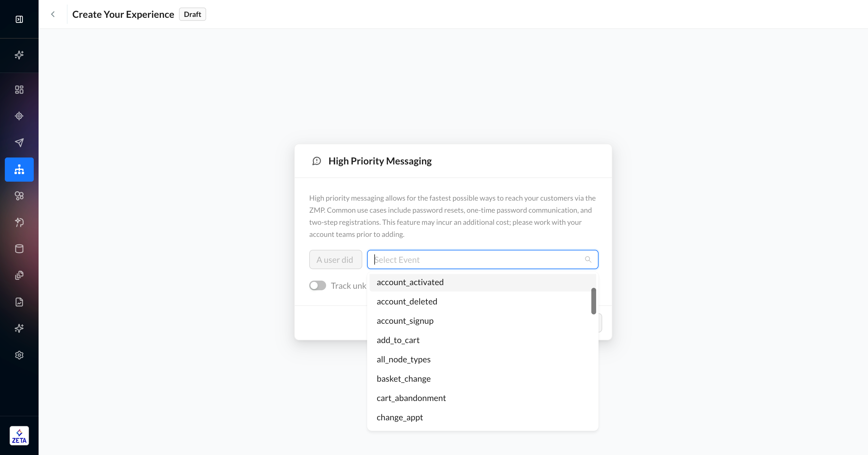Click the search magnifier in Select Event box
The image size is (868, 455).
[588, 259]
